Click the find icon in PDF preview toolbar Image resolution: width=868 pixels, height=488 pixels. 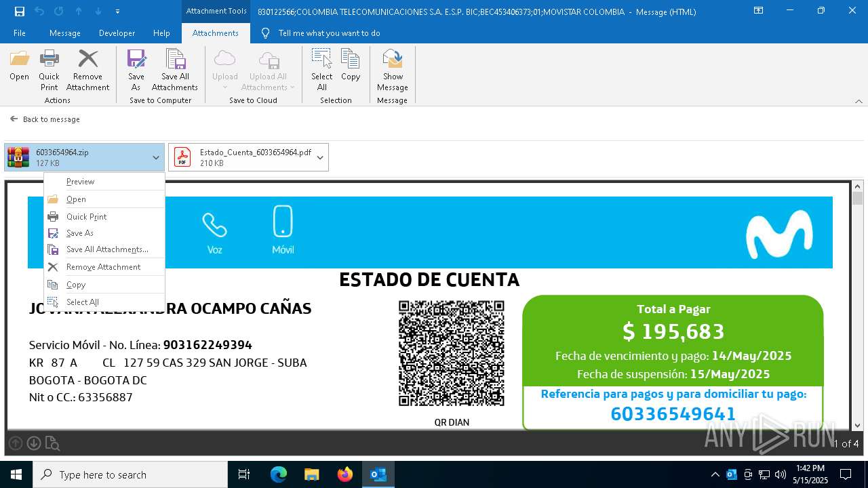(52, 444)
